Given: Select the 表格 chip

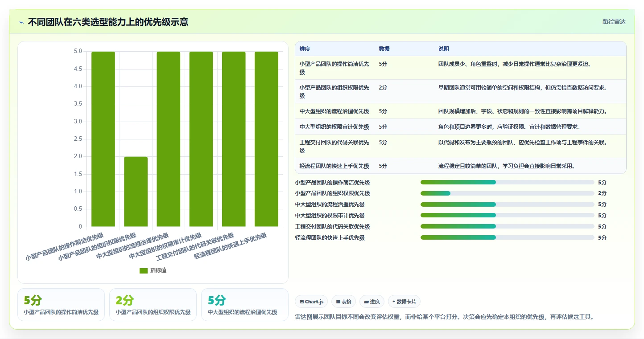Looking at the screenshot, I should 343,302.
